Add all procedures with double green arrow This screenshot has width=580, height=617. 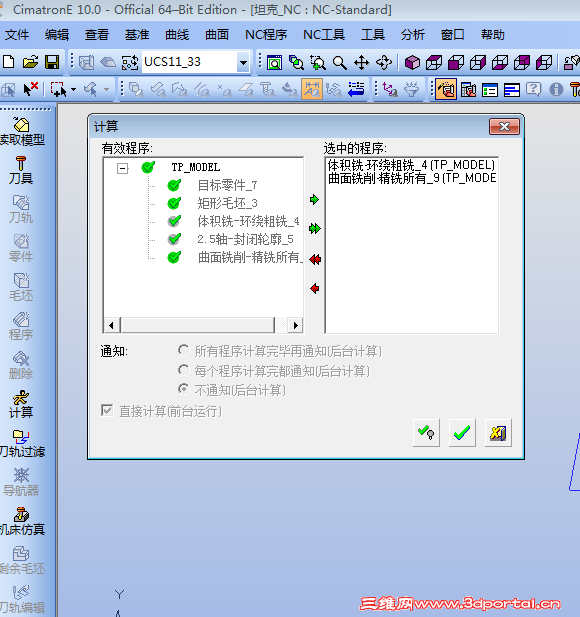tap(315, 229)
